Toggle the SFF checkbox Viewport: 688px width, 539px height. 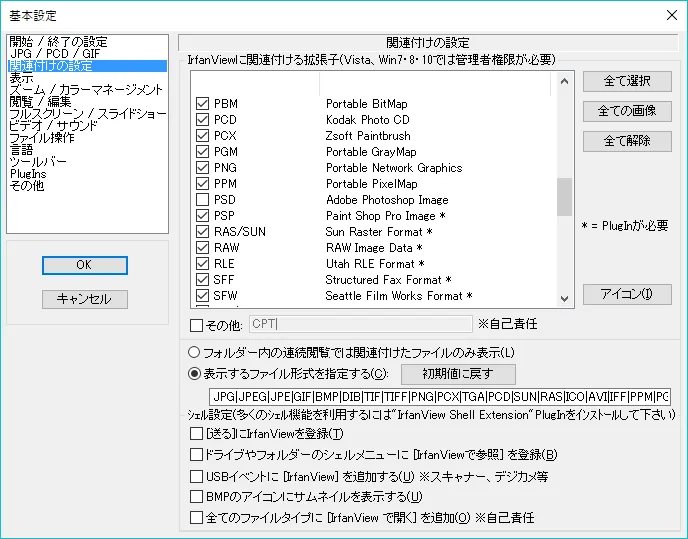[x=202, y=280]
